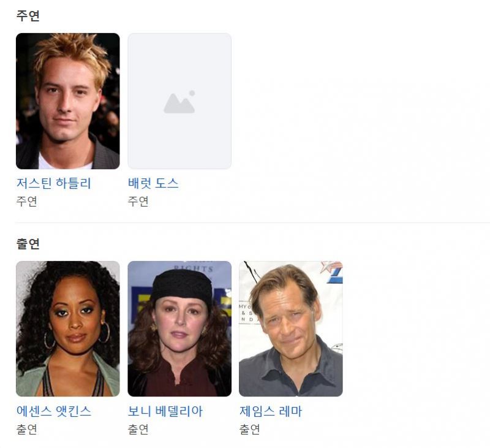Screen dimensions: 490x448
Task: Follow the 제임스 레마 name link
Action: click(271, 411)
